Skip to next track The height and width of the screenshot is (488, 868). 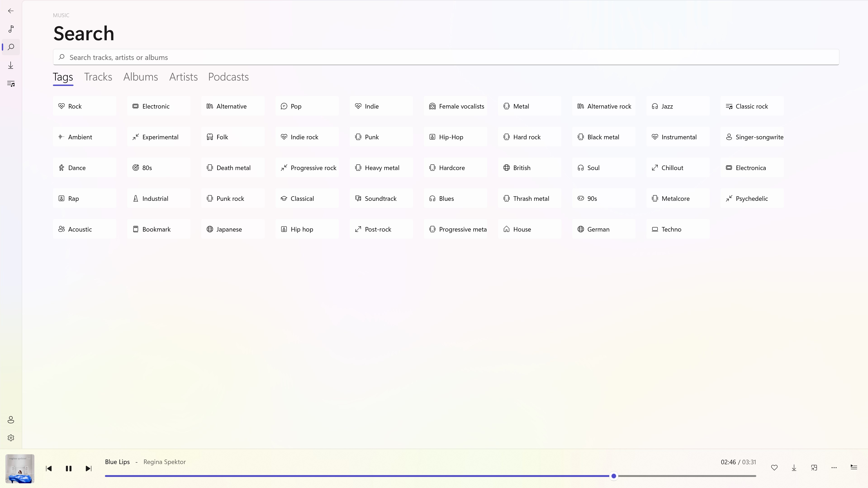tap(88, 469)
